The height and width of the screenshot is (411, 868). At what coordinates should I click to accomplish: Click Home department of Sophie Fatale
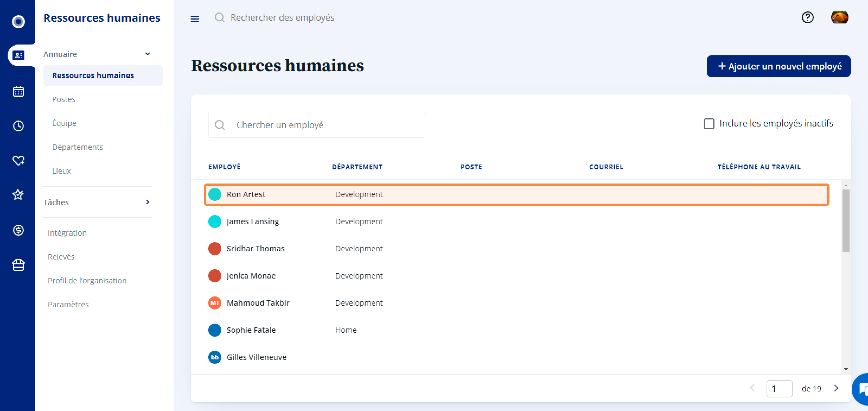(346, 330)
